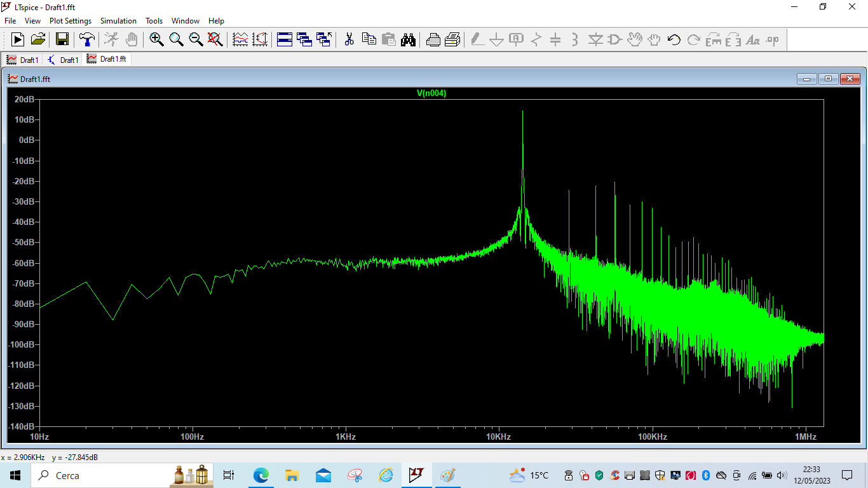The height and width of the screenshot is (488, 868).
Task: Click the Zoom out magnifier icon
Action: (x=196, y=39)
